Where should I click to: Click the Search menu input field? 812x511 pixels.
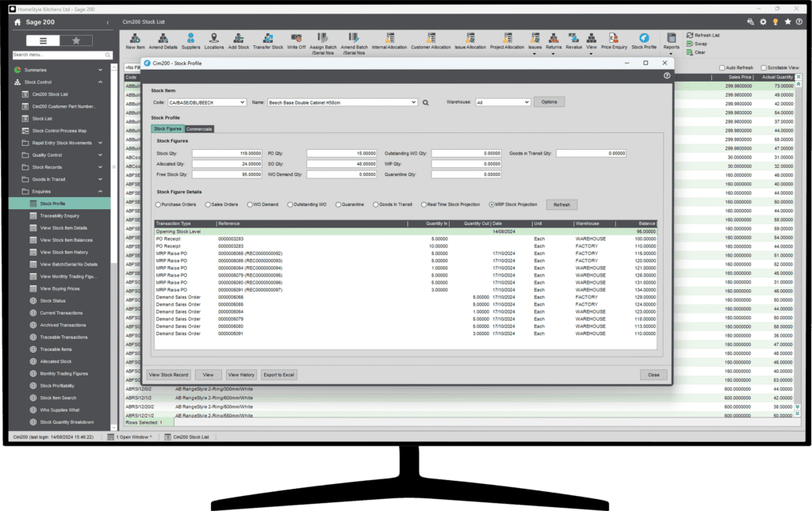59,55
